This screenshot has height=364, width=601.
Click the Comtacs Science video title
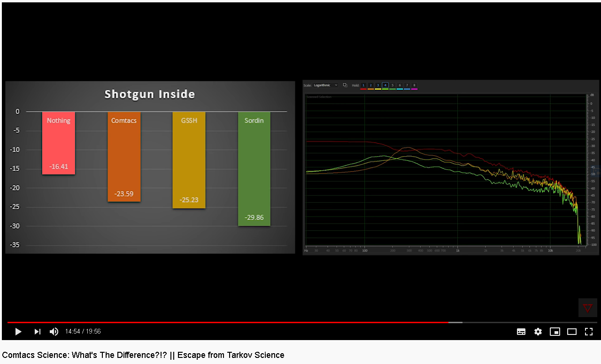click(143, 355)
